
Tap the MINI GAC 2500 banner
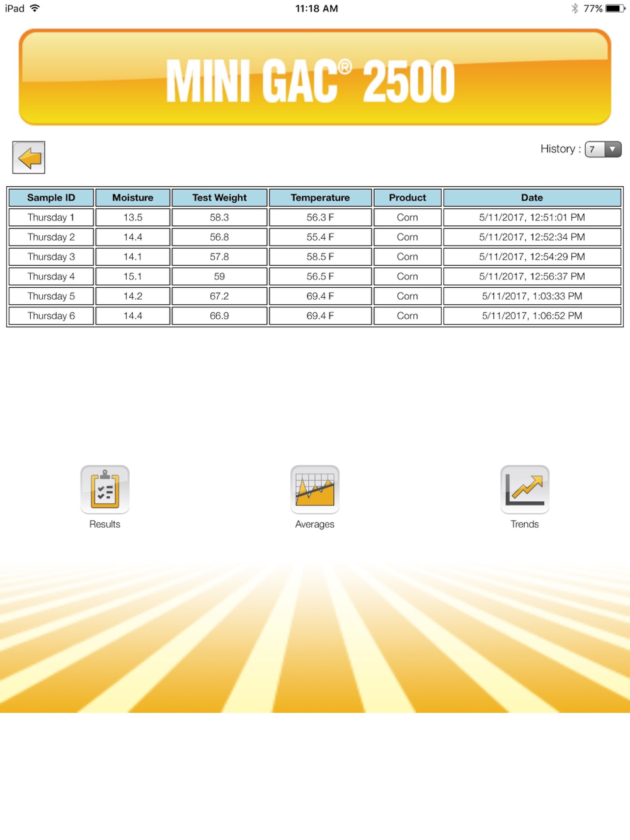tap(315, 77)
